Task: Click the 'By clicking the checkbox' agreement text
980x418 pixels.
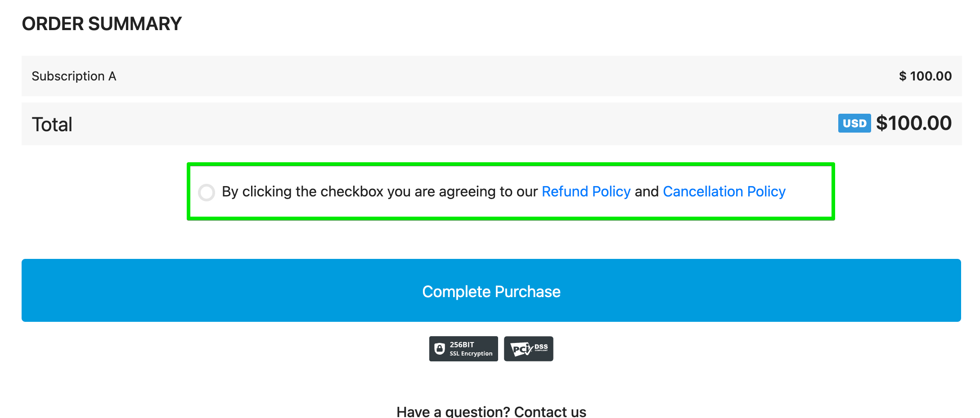Action: 303,192
